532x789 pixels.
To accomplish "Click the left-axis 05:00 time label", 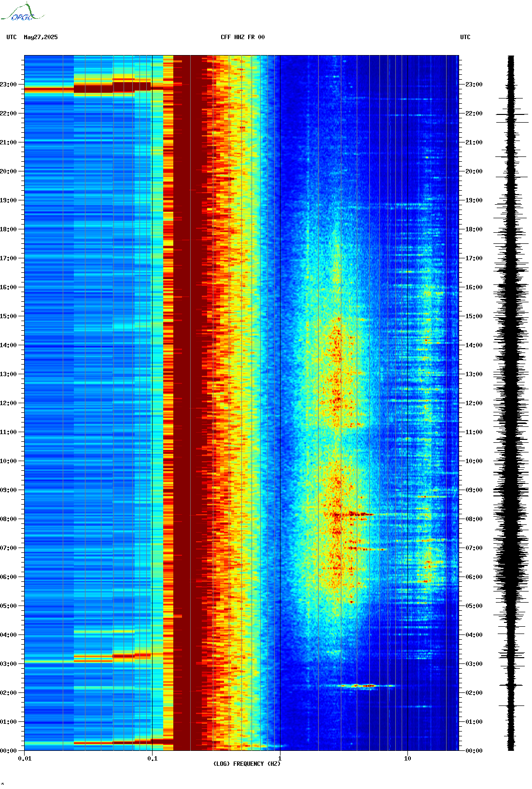I will 8,606.
